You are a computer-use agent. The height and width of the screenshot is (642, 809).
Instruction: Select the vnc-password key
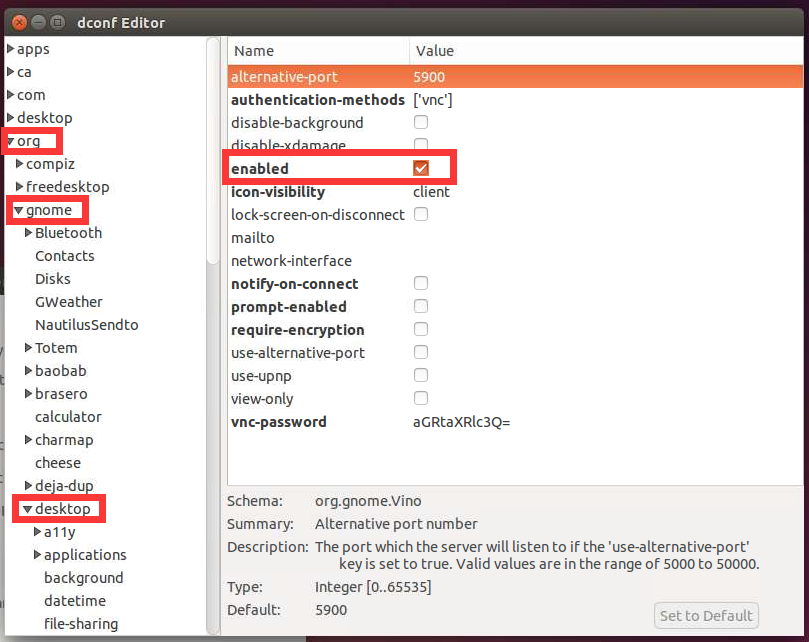[279, 422]
